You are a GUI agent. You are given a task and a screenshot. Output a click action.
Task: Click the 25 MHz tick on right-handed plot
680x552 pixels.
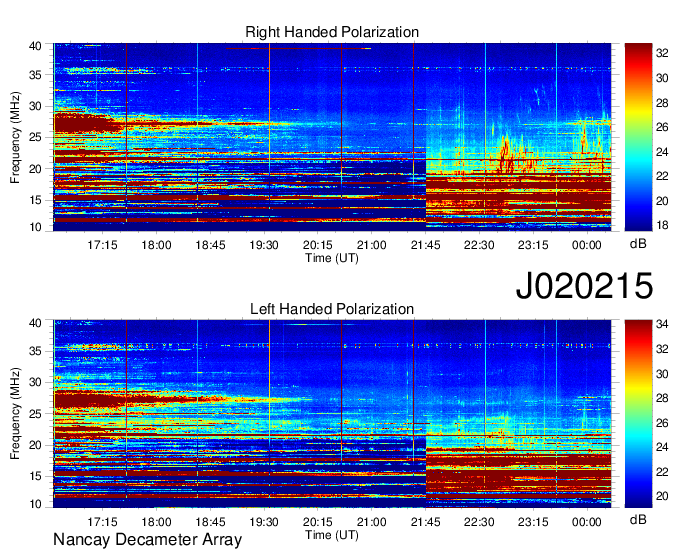tap(35, 137)
